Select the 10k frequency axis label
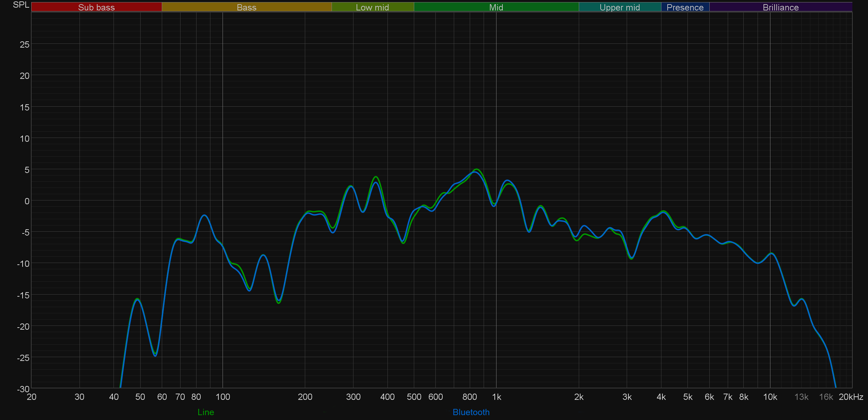This screenshot has width=868, height=420. [x=770, y=397]
